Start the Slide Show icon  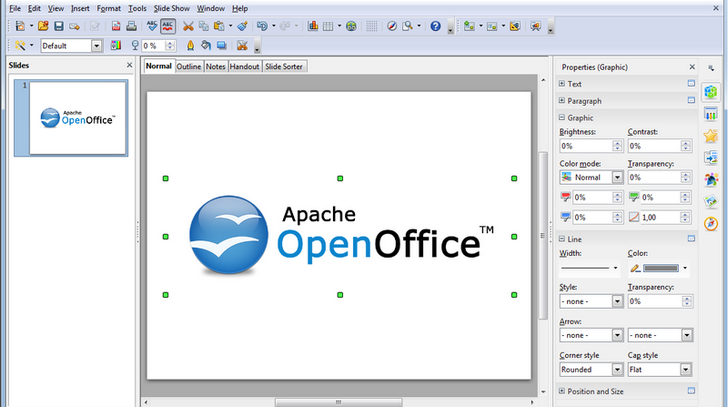point(535,26)
